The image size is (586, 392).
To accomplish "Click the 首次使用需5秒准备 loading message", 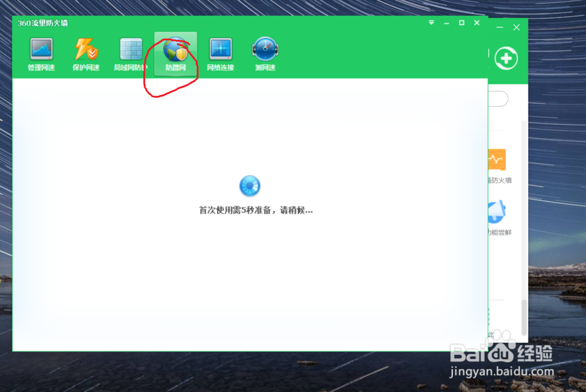I will [255, 210].
